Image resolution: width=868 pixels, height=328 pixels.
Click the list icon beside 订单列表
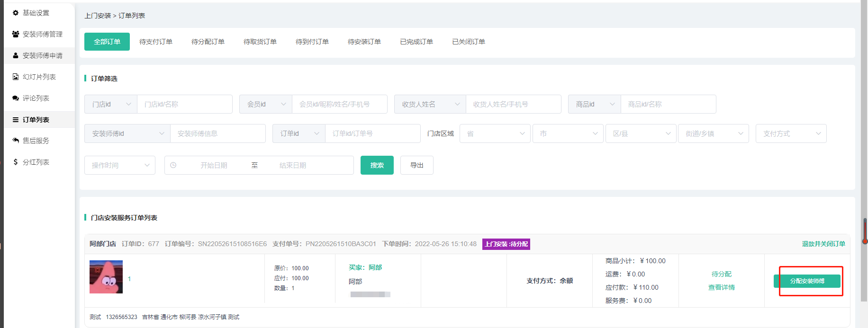click(16, 120)
